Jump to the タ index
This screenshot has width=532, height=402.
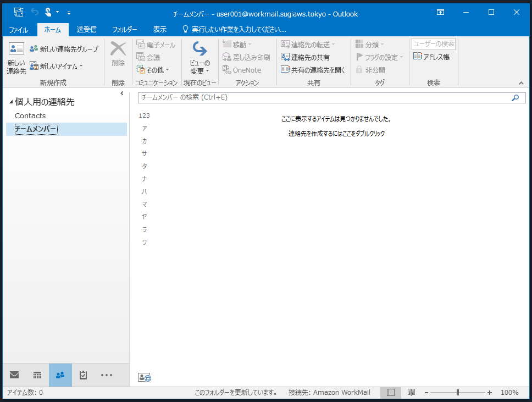[145, 166]
